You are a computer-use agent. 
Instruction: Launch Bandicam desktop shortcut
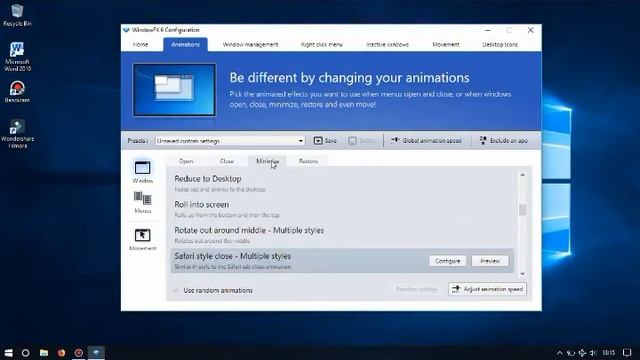[x=17, y=91]
